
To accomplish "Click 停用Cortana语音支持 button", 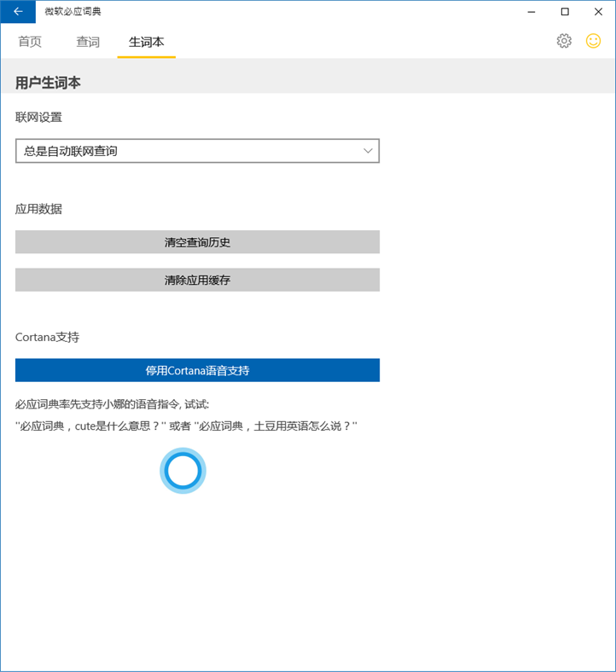I will [x=197, y=370].
